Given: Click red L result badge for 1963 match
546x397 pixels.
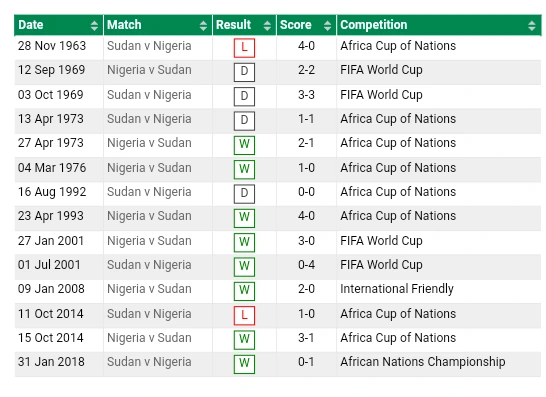Looking at the screenshot, I should 244,48.
